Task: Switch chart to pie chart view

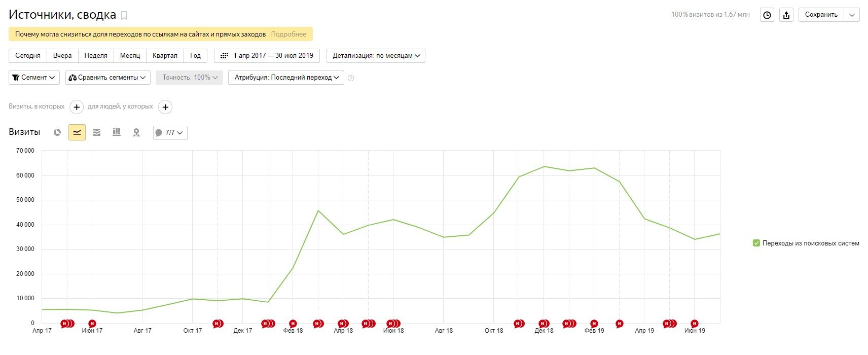Action: pos(57,132)
